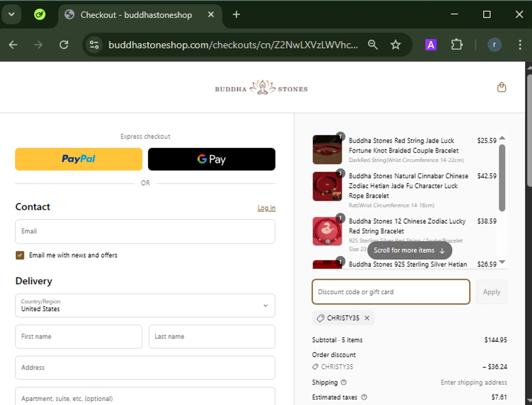Click 'Enter shipping address' text
Image resolution: width=532 pixels, height=405 pixels.
tap(474, 382)
